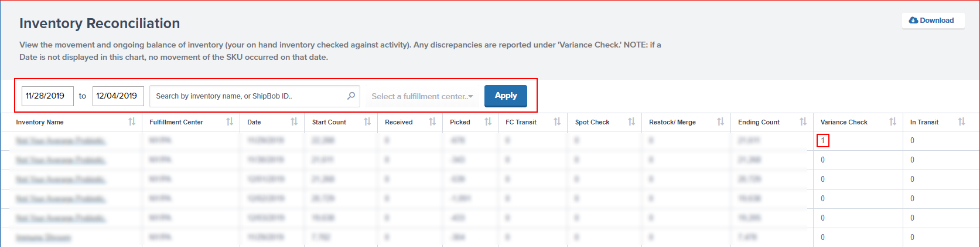Sort by Start Count column arrows
This screenshot has height=247, width=980.
(367, 122)
